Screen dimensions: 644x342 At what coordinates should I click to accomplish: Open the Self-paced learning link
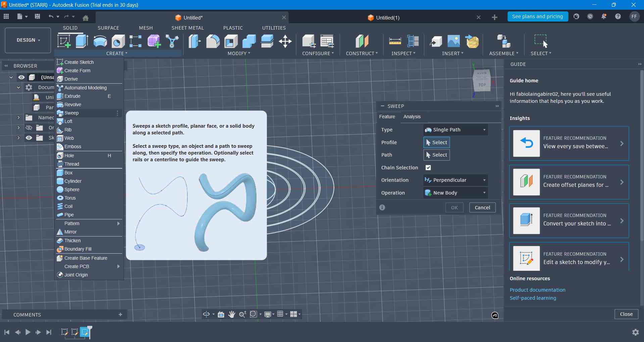tap(533, 298)
